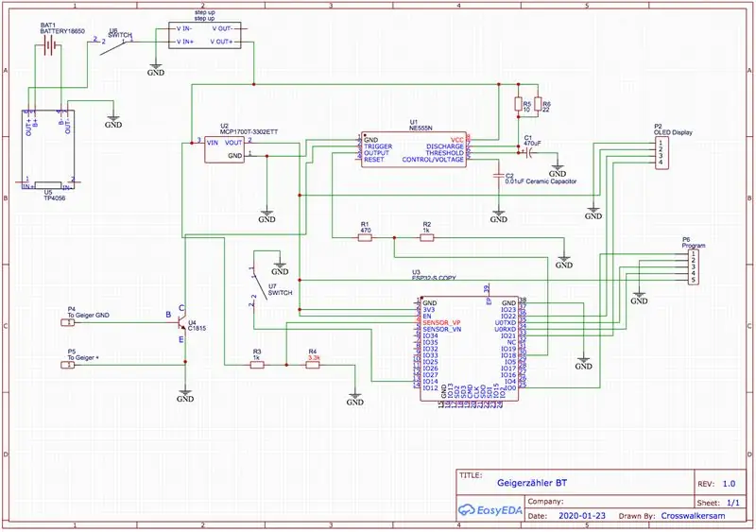This screenshot has width=756, height=532.
Task: Select the Crosswalkersam drawn-by field
Action: tap(693, 516)
